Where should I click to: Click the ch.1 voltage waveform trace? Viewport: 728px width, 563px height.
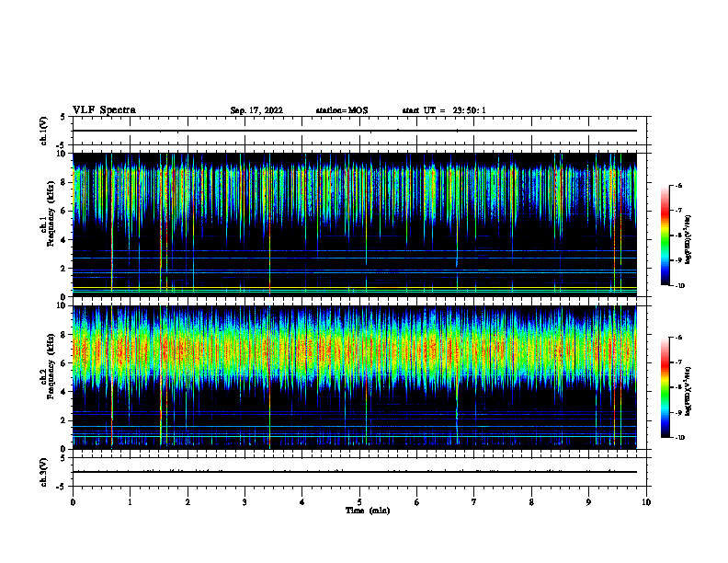(x=354, y=131)
